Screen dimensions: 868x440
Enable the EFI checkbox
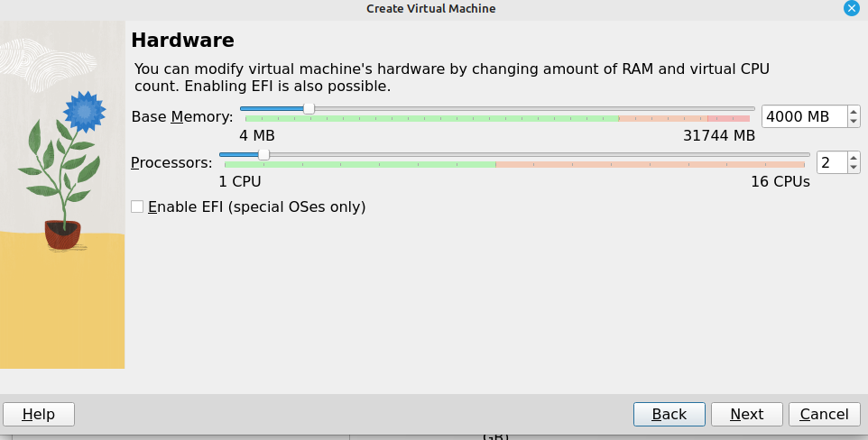coord(137,207)
